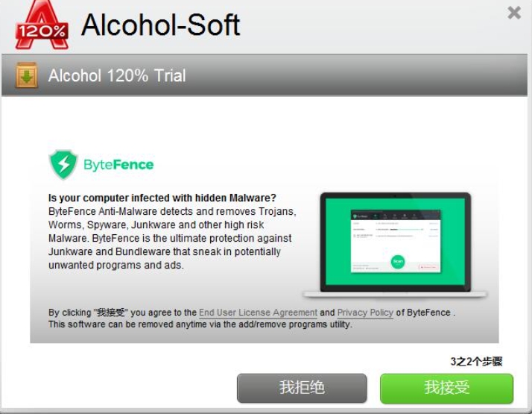This screenshot has height=414, width=532.
Task: Click the ByteFence wordmark logo
Action: [x=118, y=165]
